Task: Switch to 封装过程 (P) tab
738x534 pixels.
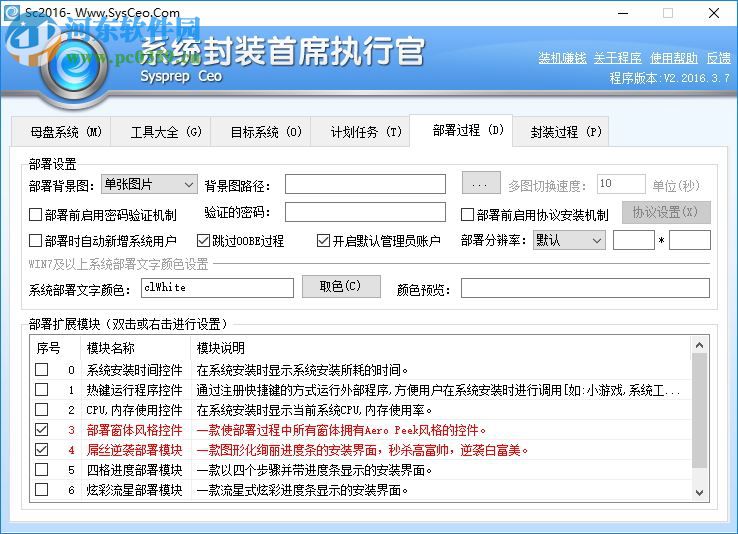Action: click(x=561, y=132)
